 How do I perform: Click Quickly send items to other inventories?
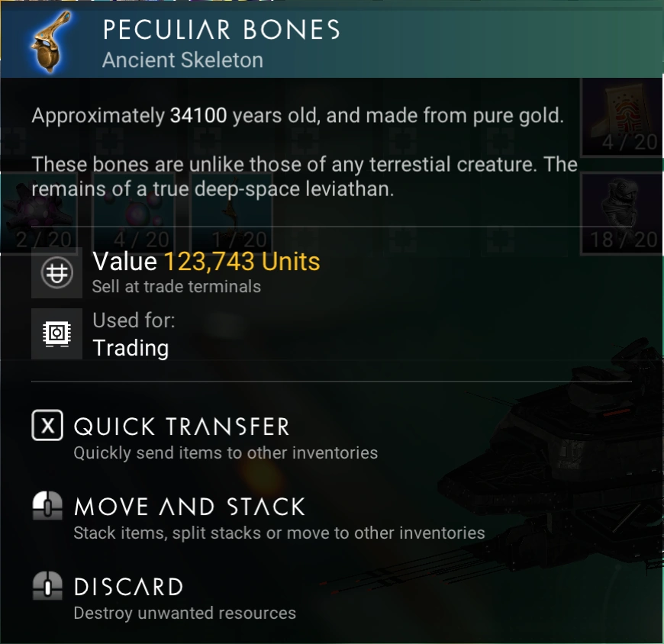(226, 453)
